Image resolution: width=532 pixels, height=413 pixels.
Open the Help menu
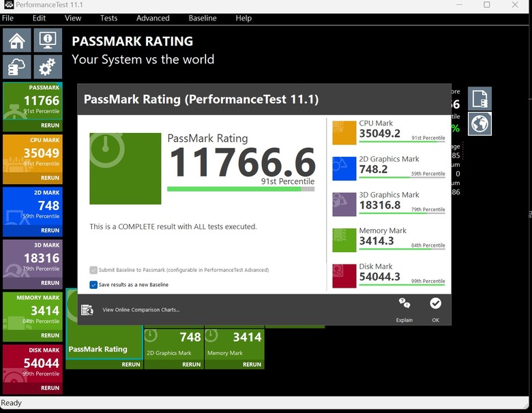(243, 18)
